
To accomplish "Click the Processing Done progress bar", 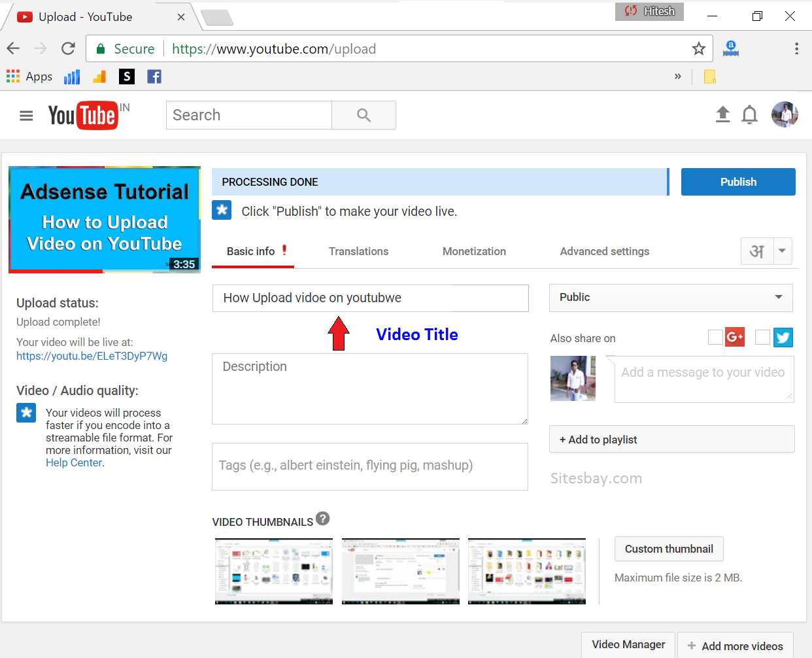I will (x=441, y=182).
